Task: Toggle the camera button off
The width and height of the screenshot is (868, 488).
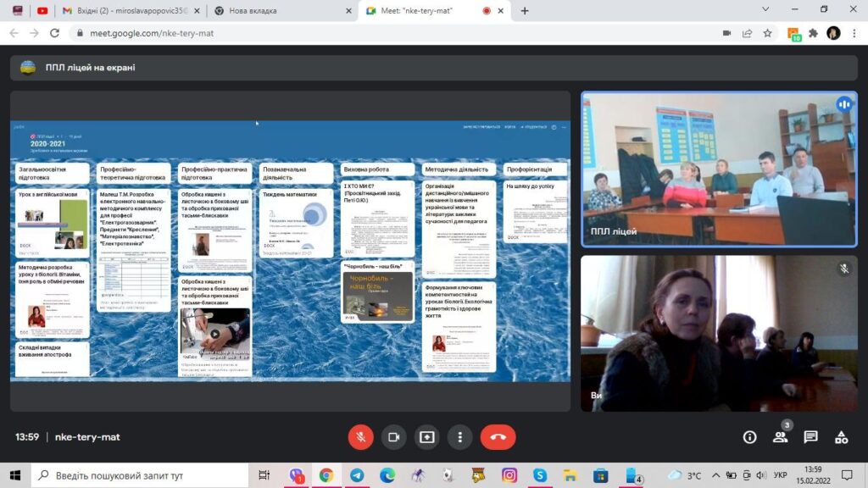Action: (393, 437)
